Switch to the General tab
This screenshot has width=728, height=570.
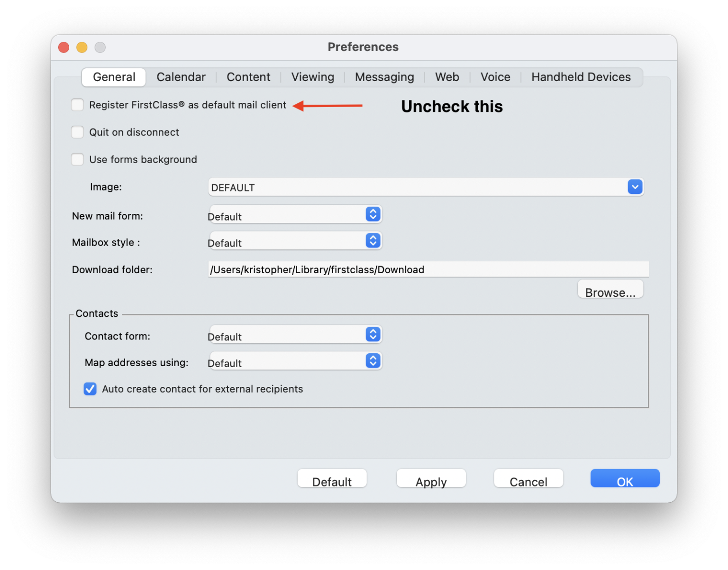[x=114, y=77]
